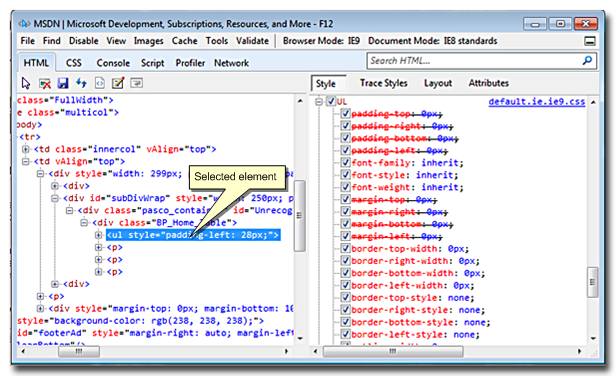Uncheck the padding-top property checkbox
The width and height of the screenshot is (616, 377).
pos(345,114)
